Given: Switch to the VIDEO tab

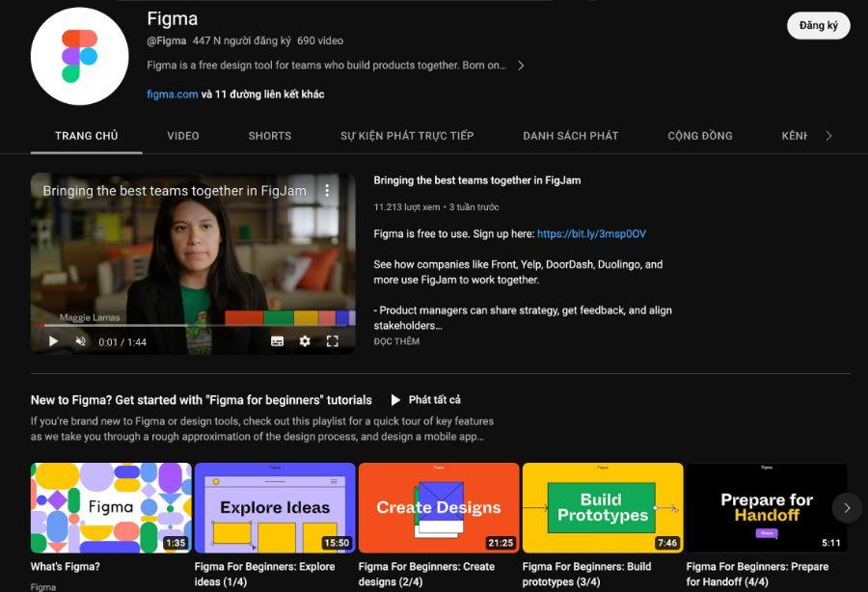Looking at the screenshot, I should tap(182, 136).
